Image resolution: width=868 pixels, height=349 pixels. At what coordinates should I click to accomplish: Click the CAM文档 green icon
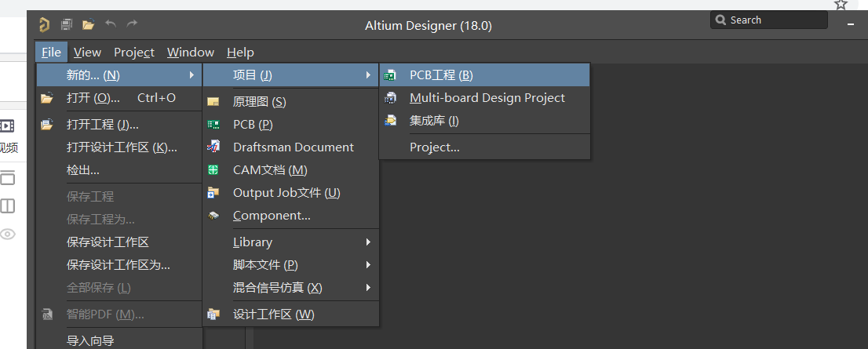[213, 170]
